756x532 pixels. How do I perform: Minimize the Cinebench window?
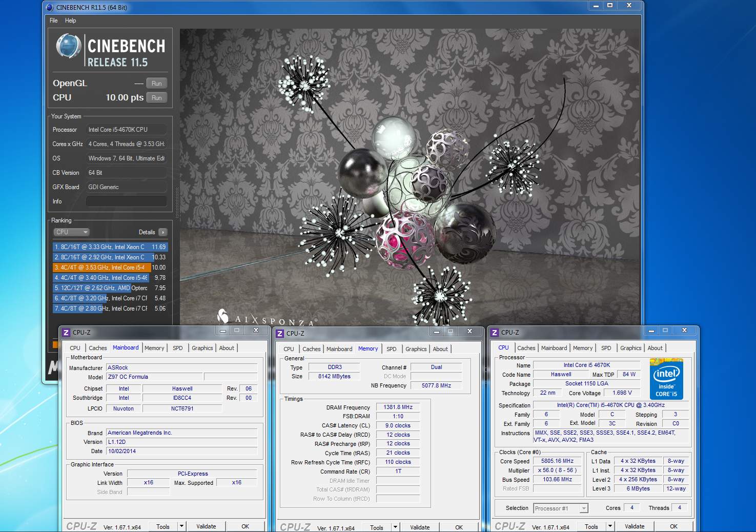pos(596,6)
